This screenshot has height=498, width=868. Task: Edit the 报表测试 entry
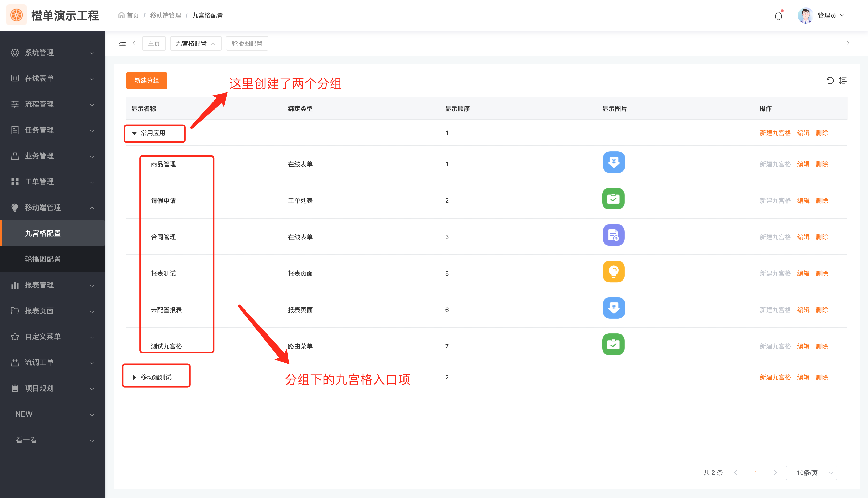point(803,273)
